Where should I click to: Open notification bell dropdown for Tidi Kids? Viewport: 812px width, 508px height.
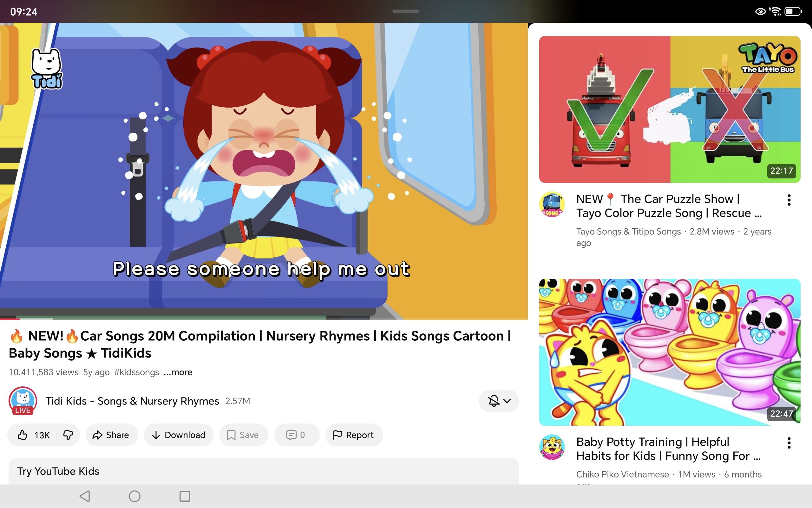pyautogui.click(x=499, y=401)
